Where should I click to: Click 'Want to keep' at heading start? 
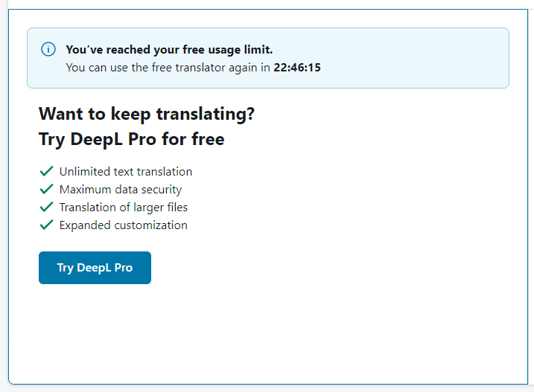83,115
